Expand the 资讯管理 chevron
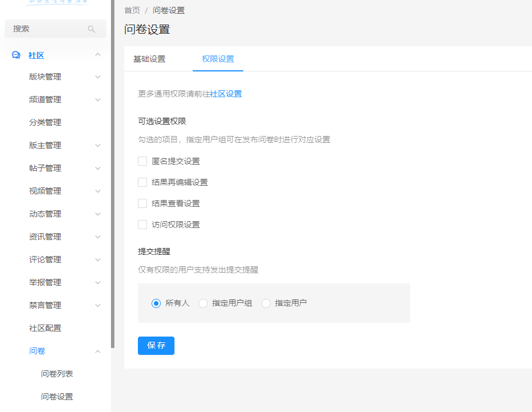Viewport: 532px width, 412px height. tap(98, 237)
